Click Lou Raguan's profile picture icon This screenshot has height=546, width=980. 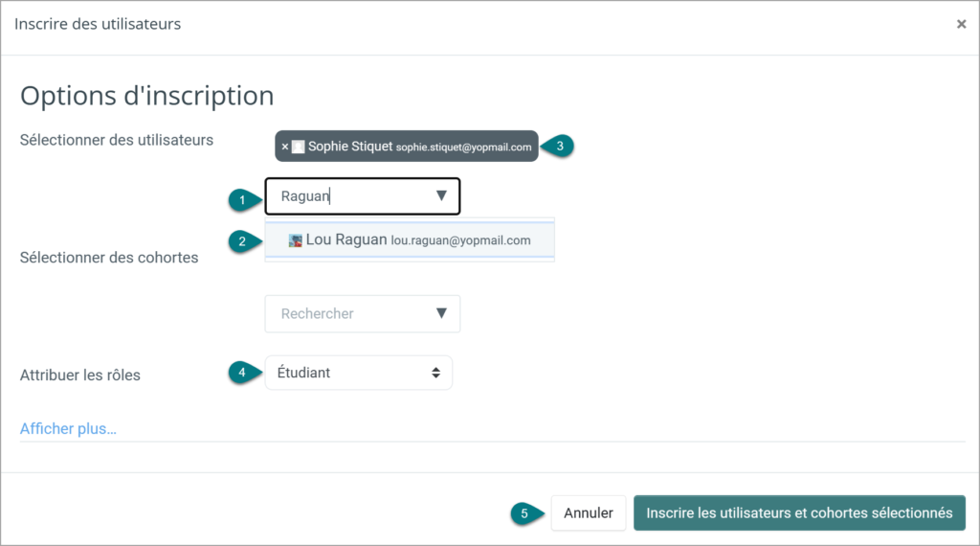coord(295,240)
